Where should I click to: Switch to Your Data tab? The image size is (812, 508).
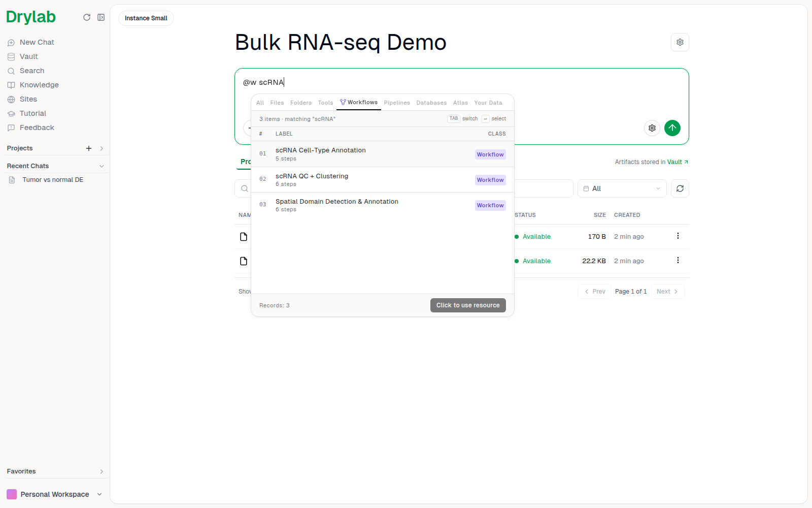click(x=488, y=103)
